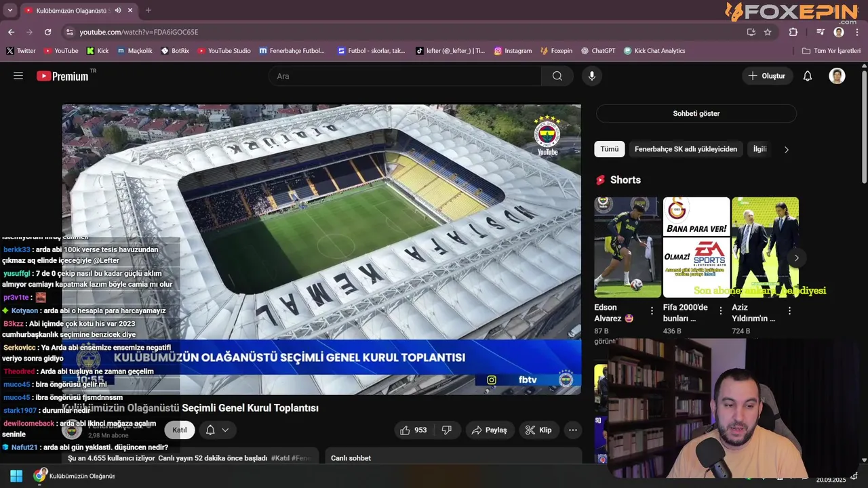The image size is (868, 488).
Task: Open YouTube Studio bookmark
Action: 224,51
